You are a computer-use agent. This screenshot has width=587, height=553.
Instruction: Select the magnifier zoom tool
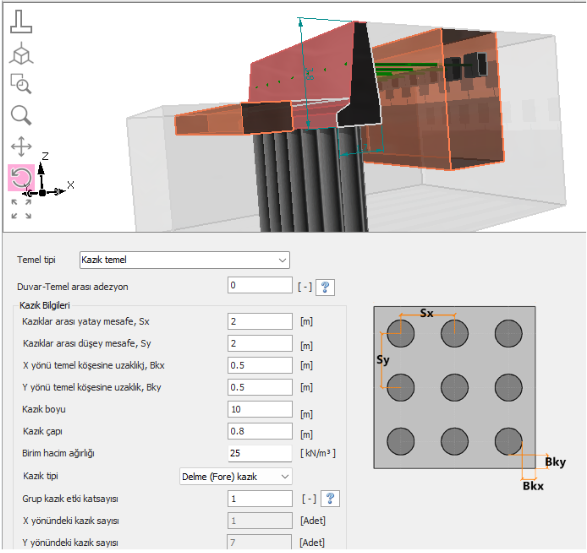pos(21,115)
